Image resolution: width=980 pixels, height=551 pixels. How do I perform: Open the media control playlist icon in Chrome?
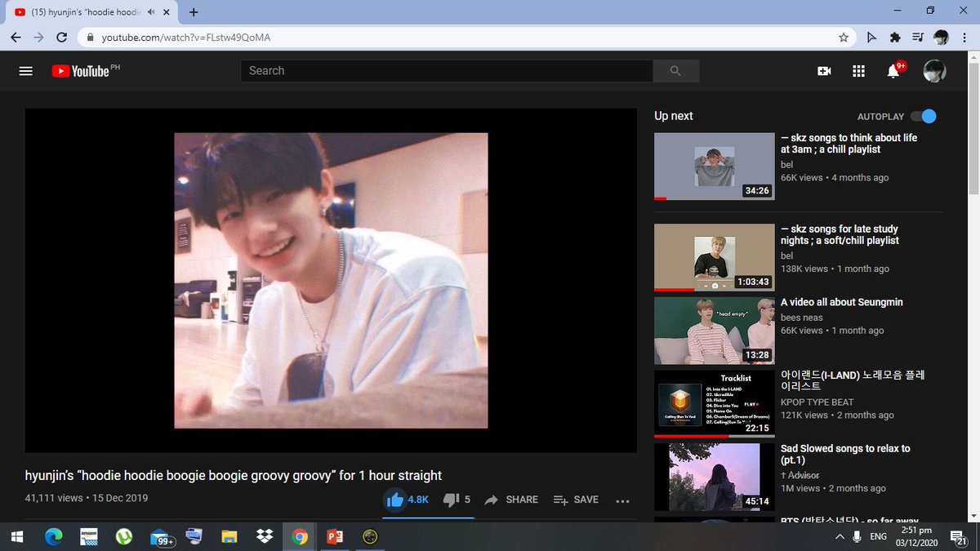coord(918,38)
